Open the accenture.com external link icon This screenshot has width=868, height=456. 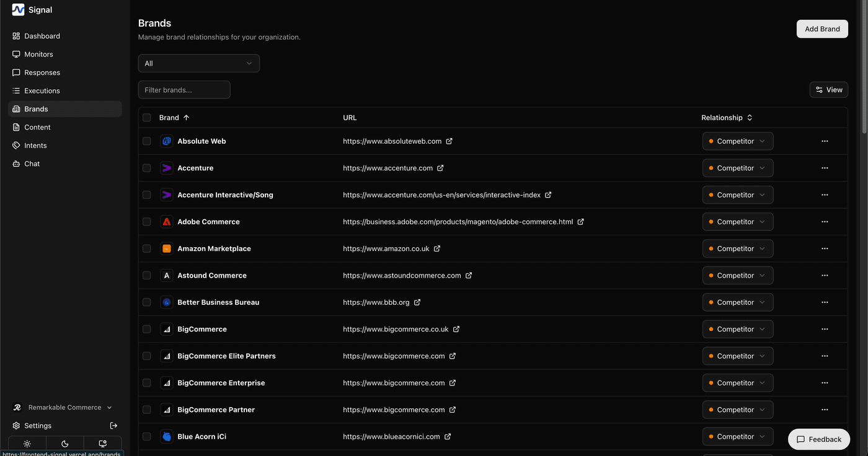[440, 168]
